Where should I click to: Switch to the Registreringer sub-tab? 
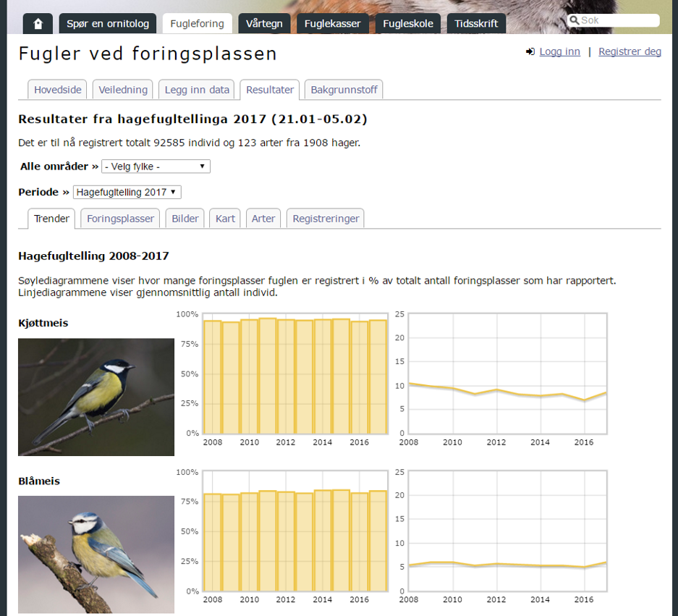(x=326, y=219)
